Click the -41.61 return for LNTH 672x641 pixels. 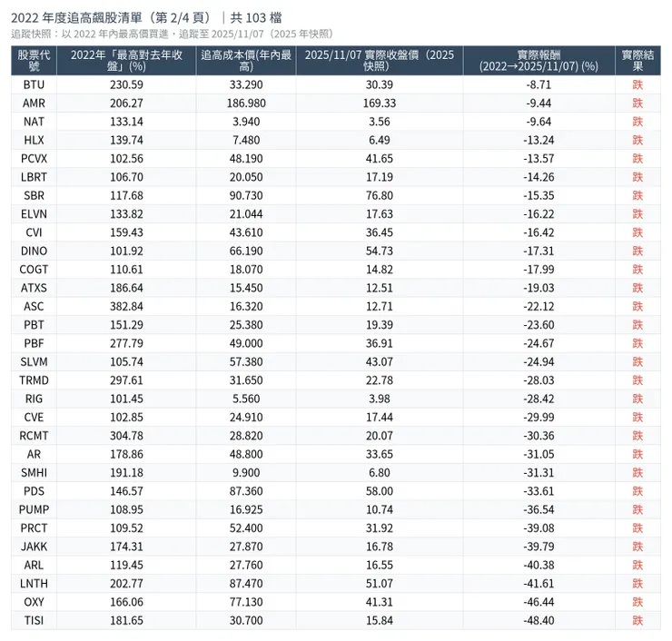(x=539, y=584)
